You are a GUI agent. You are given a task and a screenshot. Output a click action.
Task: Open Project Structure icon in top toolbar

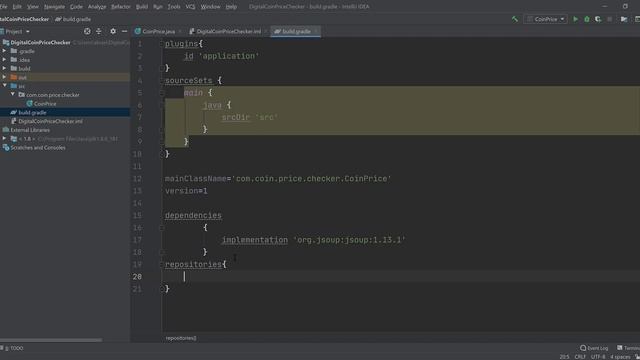coord(624,19)
